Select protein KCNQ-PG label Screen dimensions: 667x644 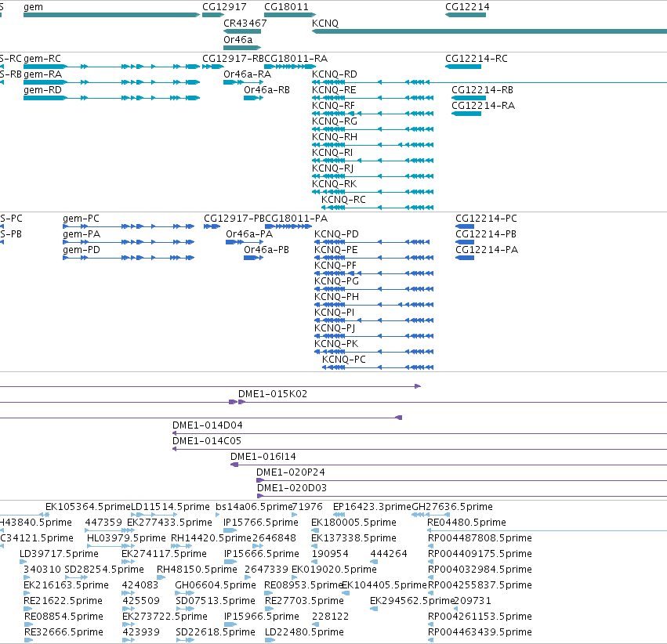[x=336, y=281]
